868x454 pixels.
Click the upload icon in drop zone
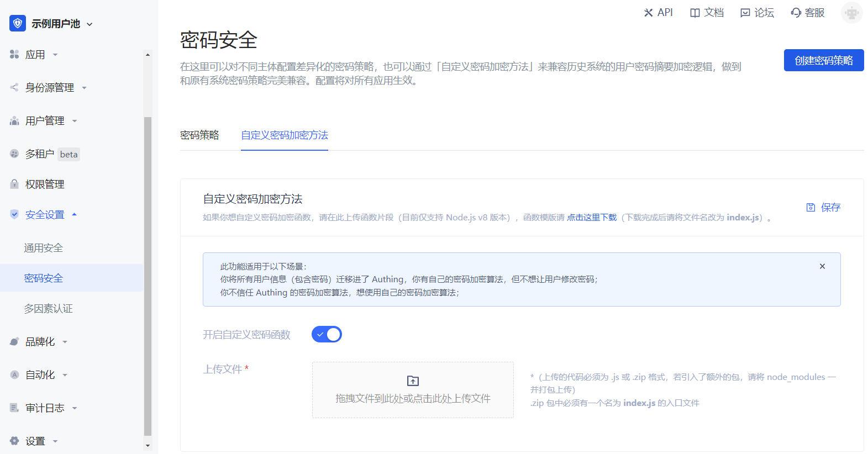coord(413,381)
